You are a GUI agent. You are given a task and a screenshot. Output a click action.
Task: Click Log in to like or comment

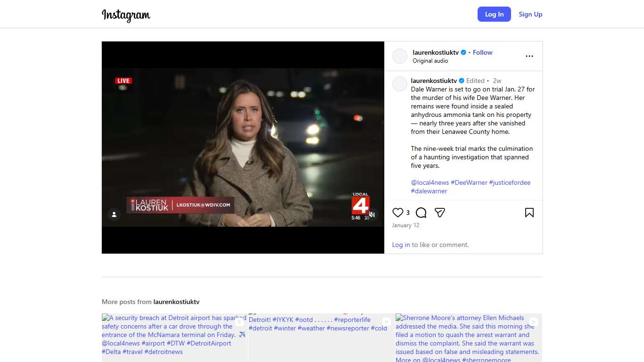(x=401, y=245)
